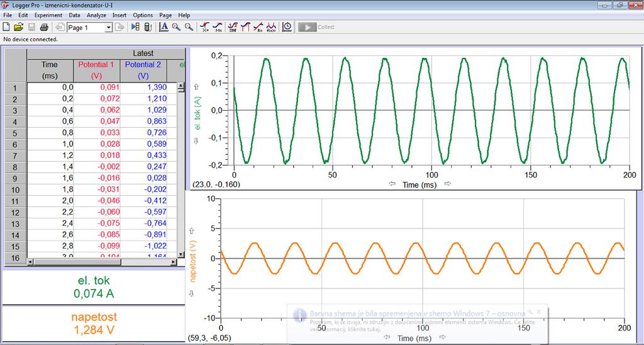Go to the next page arrow
The width and height of the screenshot is (644, 345).
(x=119, y=27)
